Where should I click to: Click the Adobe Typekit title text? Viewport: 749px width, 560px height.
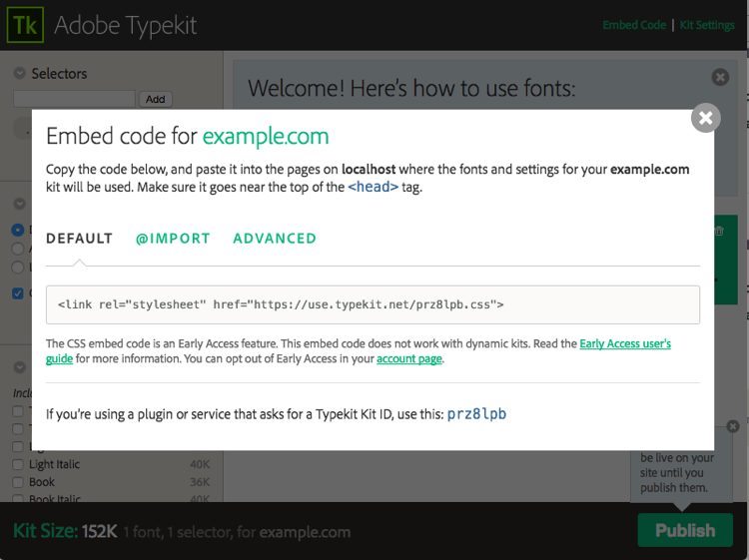coord(125,25)
